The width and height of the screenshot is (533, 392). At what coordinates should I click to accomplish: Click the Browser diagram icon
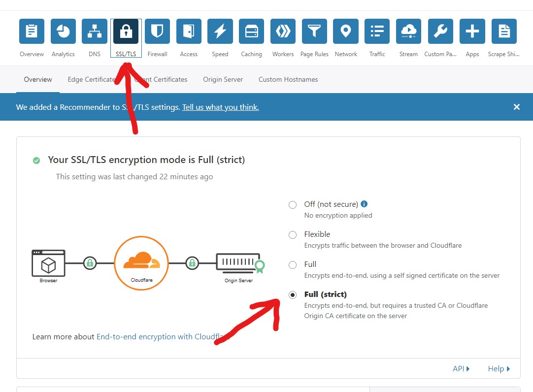tap(48, 263)
